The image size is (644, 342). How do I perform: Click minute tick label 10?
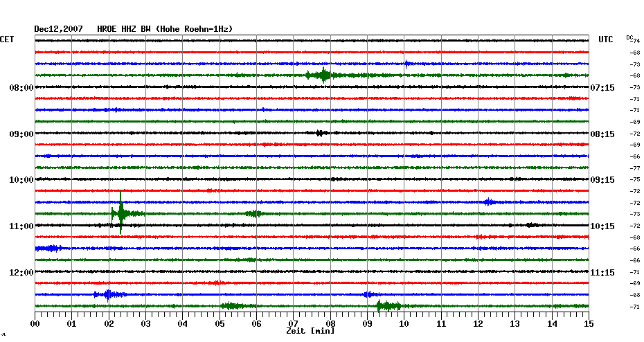(404, 324)
